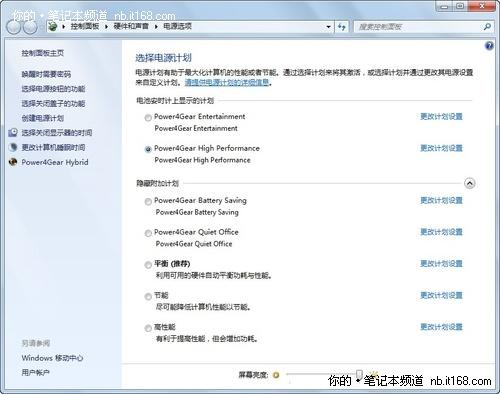Click the 电池安时计上显示的计划 section label
The height and width of the screenshot is (394, 500).
[175, 101]
